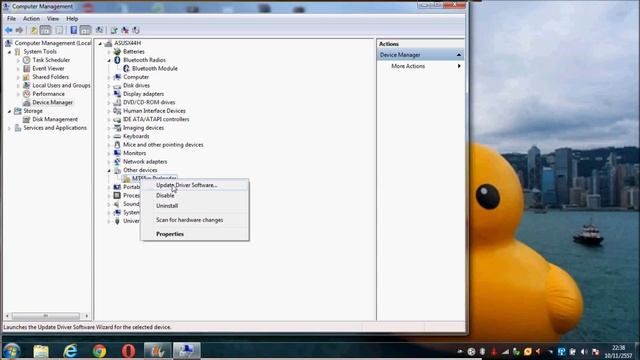Open Opera browser from the taskbar
Image resolution: width=640 pixels, height=360 pixels.
[128, 351]
